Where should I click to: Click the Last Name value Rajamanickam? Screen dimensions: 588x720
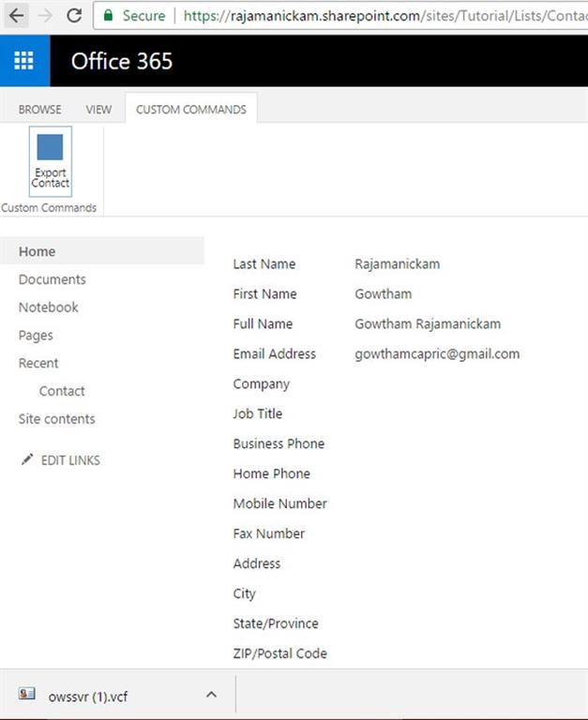pos(398,264)
